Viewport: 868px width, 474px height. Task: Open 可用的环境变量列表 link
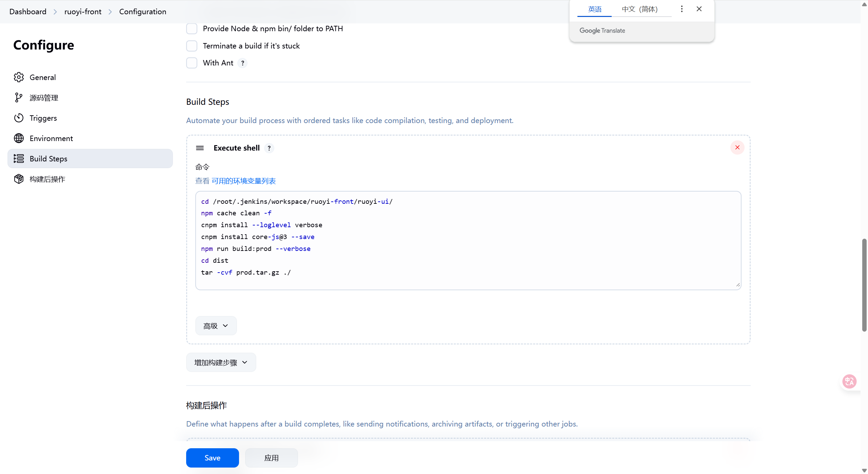[243, 181]
